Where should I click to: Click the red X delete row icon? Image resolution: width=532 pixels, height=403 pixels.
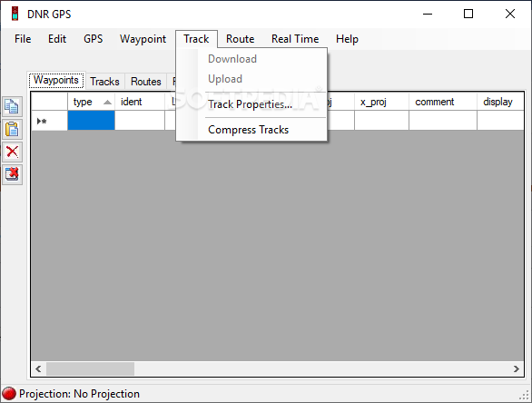tap(12, 152)
